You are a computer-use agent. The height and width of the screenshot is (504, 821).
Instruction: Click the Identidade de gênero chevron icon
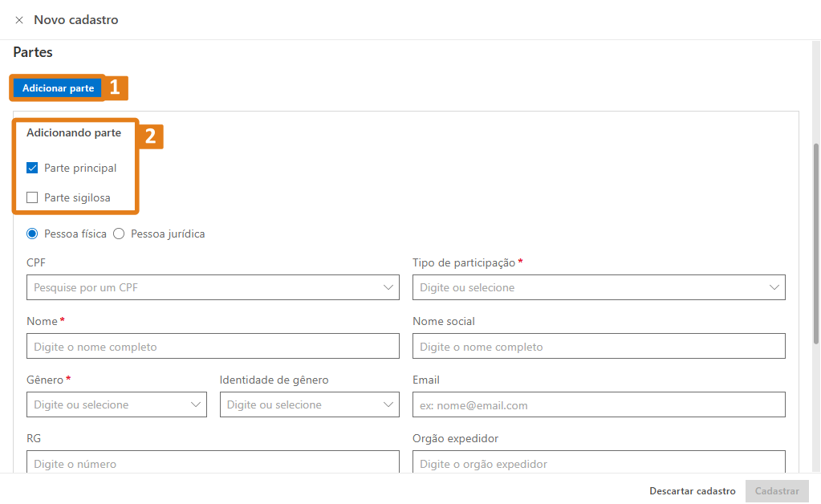pos(388,404)
